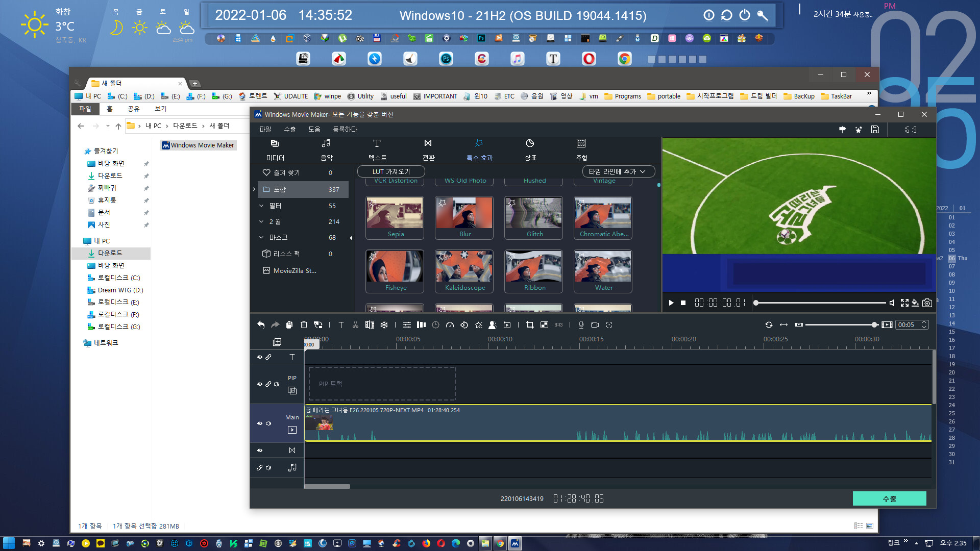The image size is (980, 551).
Task: Open the 도움 menu in Movie Maker
Action: tap(314, 129)
